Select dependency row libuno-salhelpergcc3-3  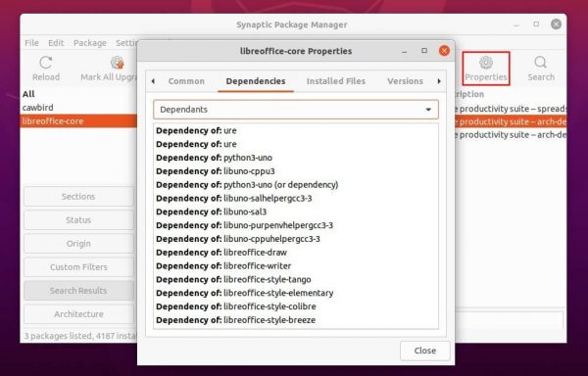[296, 198]
